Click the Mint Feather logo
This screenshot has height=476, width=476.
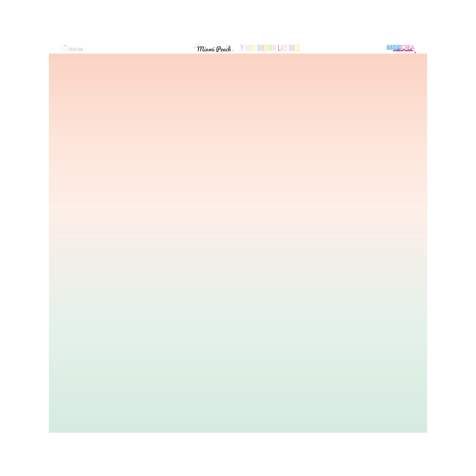(x=71, y=49)
